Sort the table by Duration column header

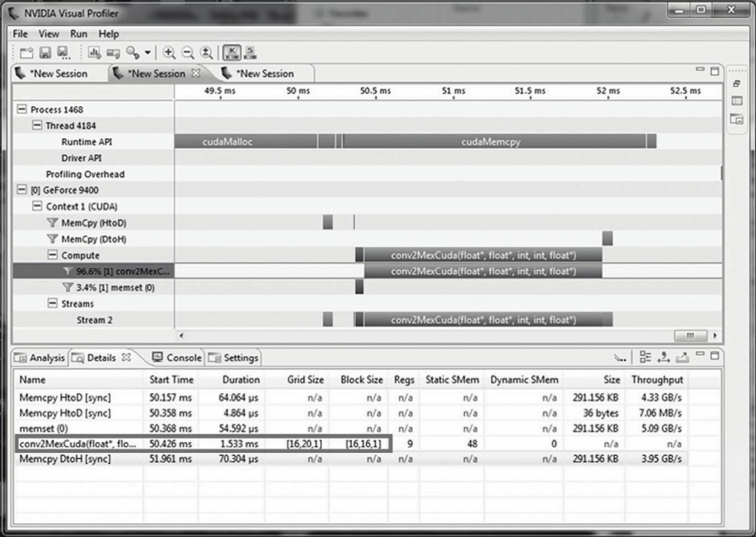241,380
